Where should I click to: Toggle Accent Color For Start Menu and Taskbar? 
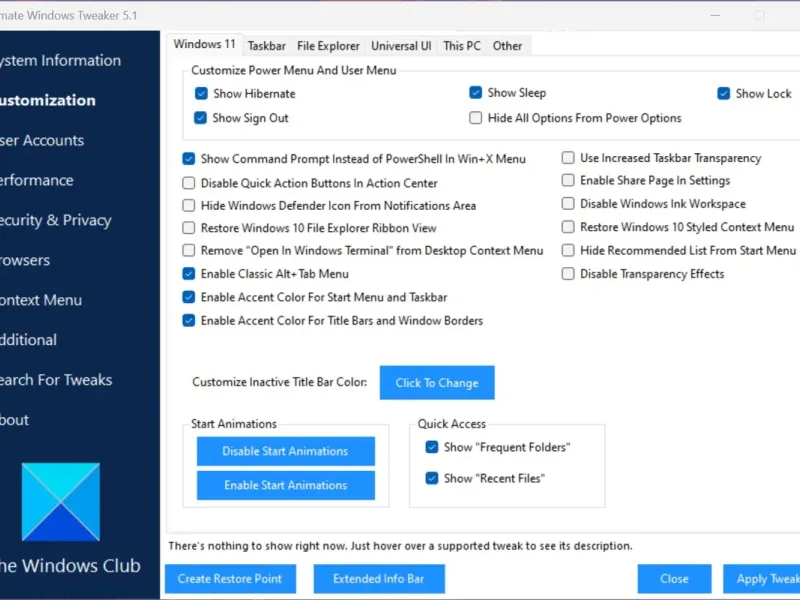point(189,297)
